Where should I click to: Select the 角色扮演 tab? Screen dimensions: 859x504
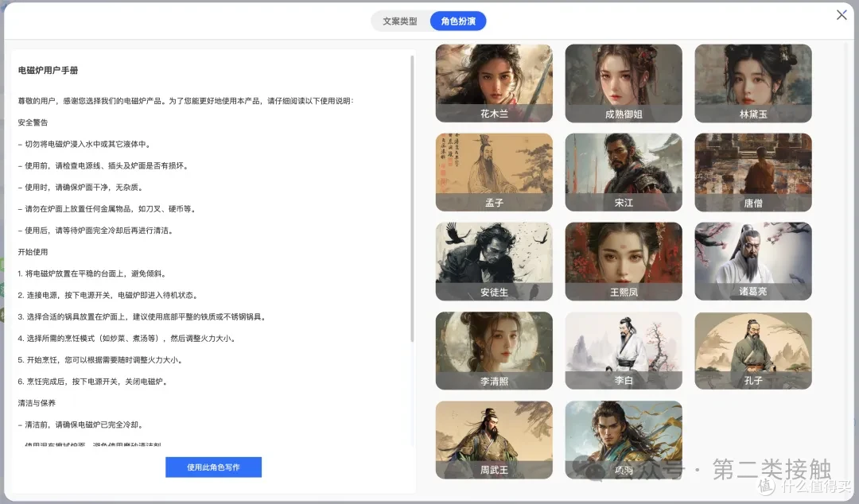click(x=458, y=21)
